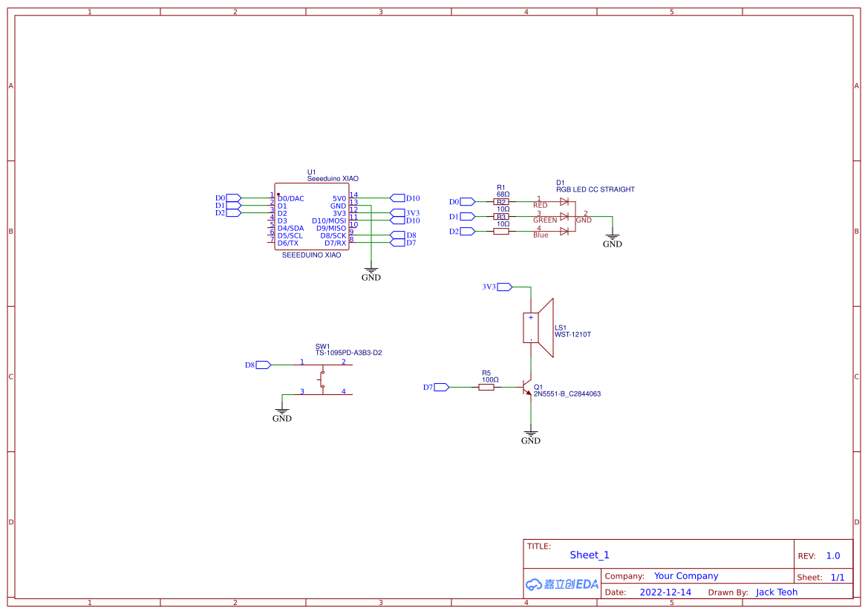
Task: Click the Your Company field
Action: tap(685, 575)
